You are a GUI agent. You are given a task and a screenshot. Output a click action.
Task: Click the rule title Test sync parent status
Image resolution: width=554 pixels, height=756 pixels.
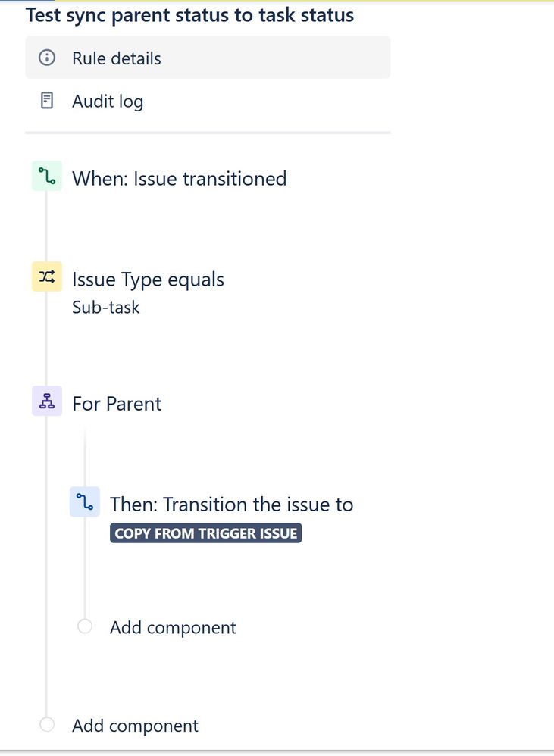[189, 14]
